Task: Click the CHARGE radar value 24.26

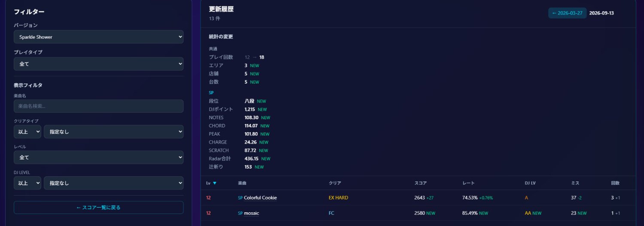Action: click(251, 142)
